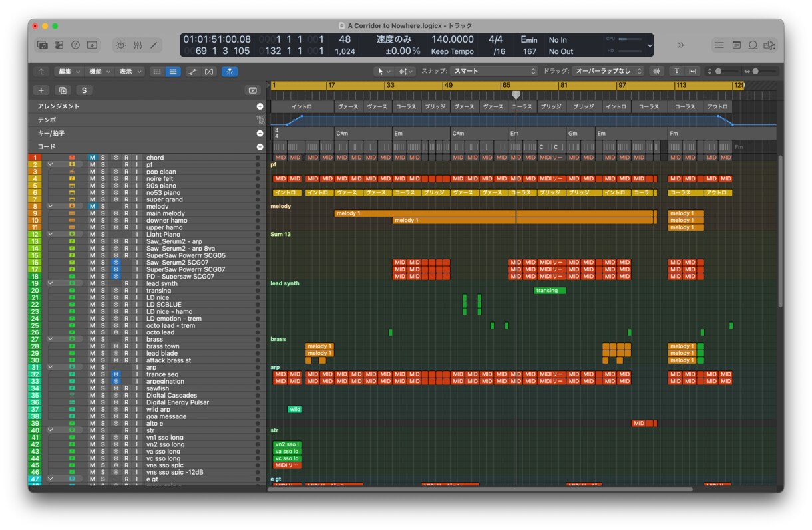Open the スナップ smart dropdown
The image size is (812, 530).
[495, 72]
